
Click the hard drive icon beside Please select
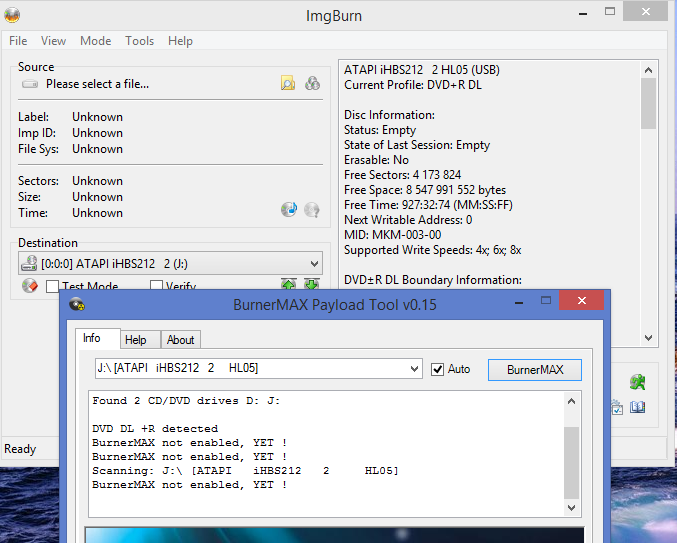click(x=30, y=84)
